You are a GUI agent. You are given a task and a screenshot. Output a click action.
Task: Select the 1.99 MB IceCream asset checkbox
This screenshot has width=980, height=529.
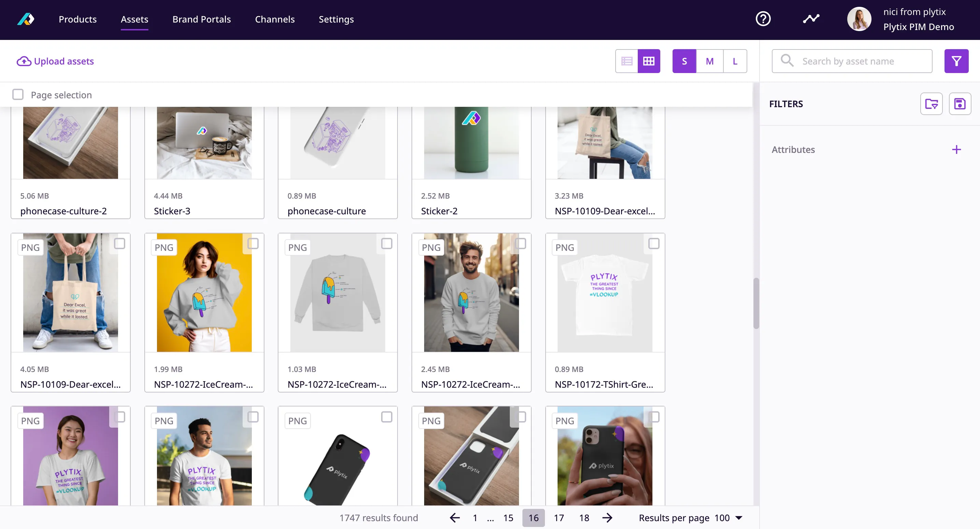(x=253, y=244)
